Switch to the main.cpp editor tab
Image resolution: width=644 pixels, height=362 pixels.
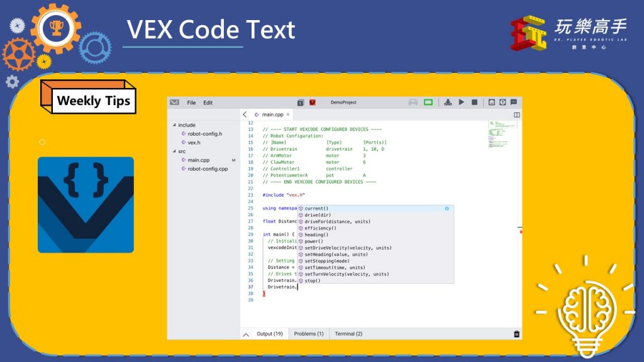point(273,114)
